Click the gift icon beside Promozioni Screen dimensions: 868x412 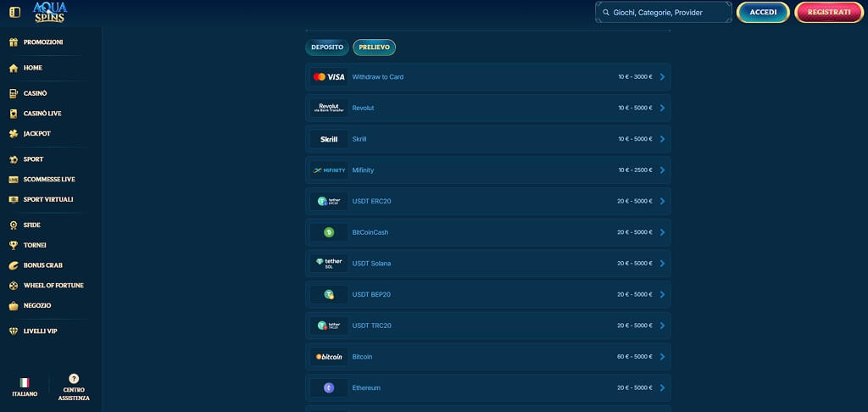coord(14,42)
